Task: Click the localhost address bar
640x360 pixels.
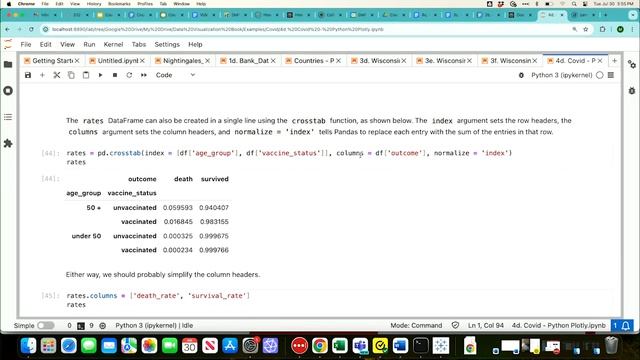Action: click(310, 29)
